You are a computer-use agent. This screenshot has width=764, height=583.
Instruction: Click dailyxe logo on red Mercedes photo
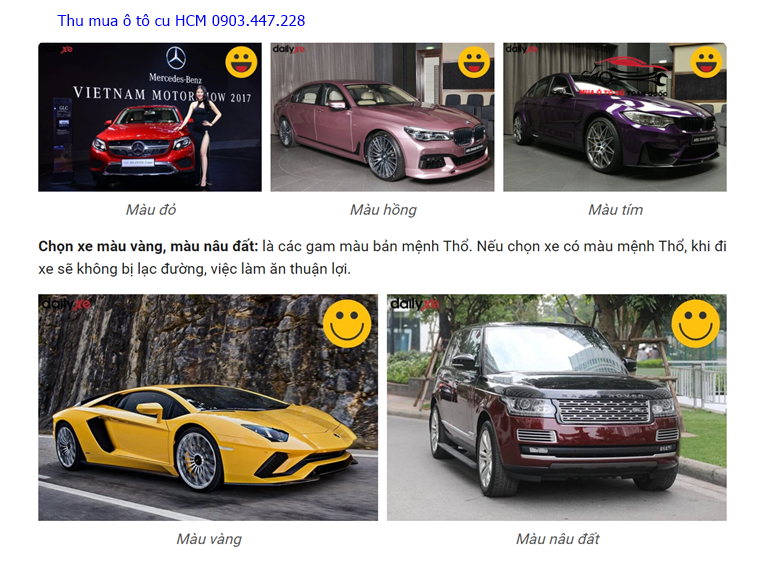pyautogui.click(x=56, y=49)
